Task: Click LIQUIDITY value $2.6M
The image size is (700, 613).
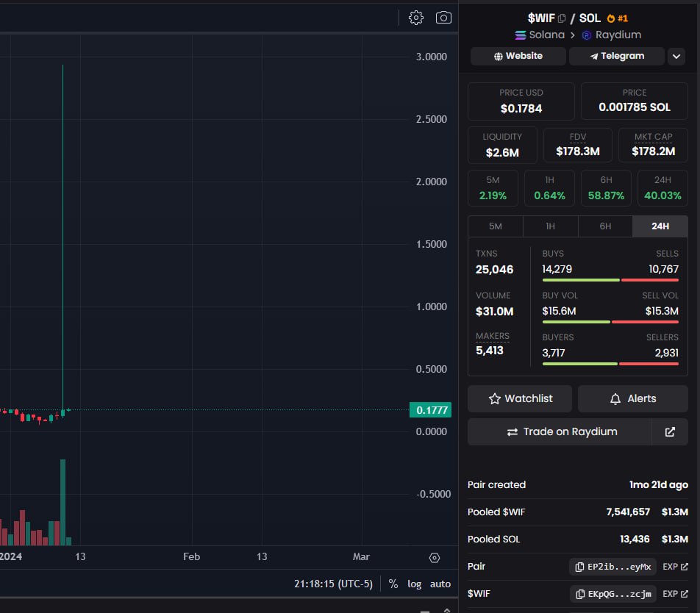Action: coord(502,153)
